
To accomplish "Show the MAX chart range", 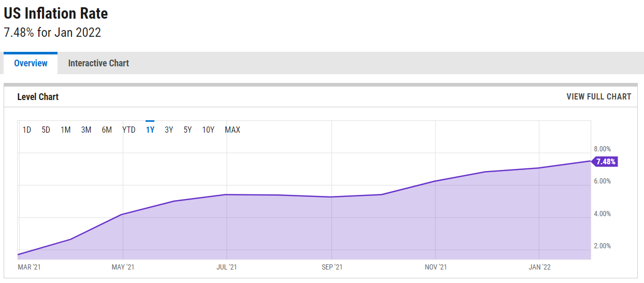I will [233, 130].
